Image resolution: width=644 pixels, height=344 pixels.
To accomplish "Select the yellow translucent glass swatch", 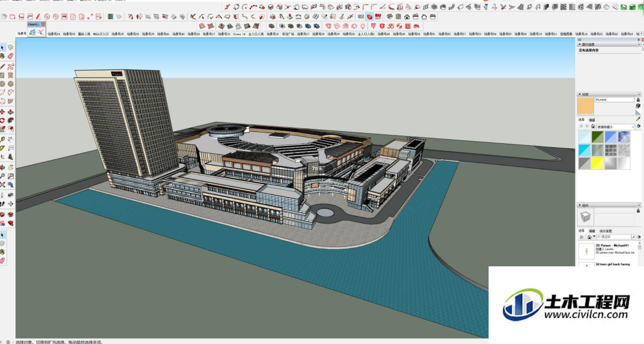I will (x=597, y=163).
